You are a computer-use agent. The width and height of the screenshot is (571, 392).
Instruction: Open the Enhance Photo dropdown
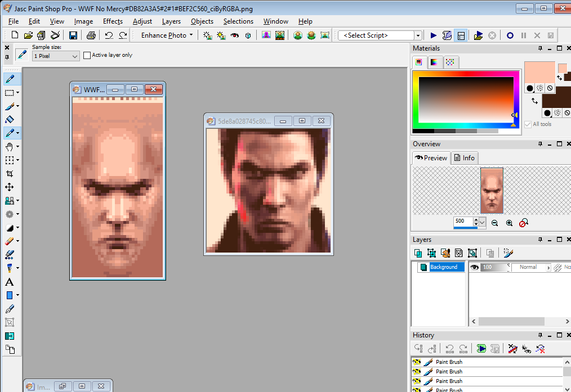(191, 35)
